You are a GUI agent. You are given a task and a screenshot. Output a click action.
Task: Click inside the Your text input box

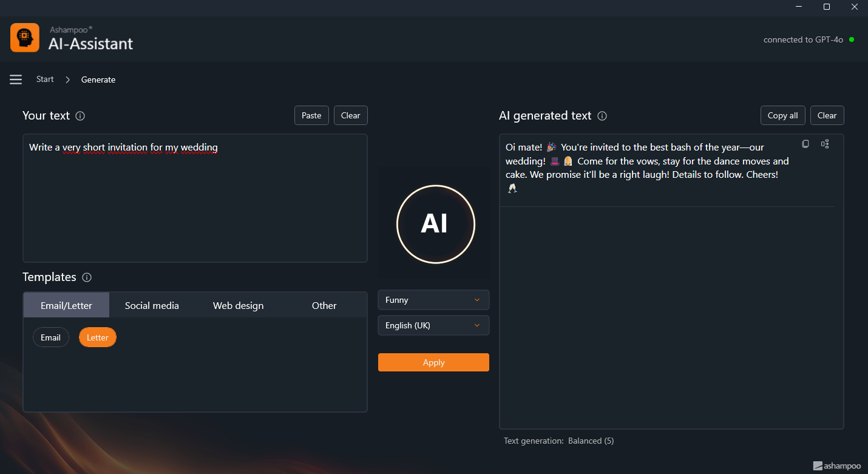click(195, 200)
